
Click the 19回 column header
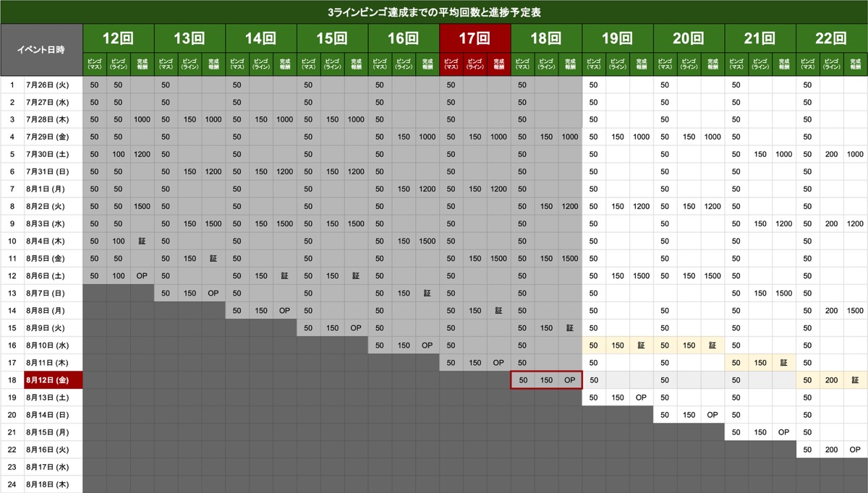click(x=618, y=38)
